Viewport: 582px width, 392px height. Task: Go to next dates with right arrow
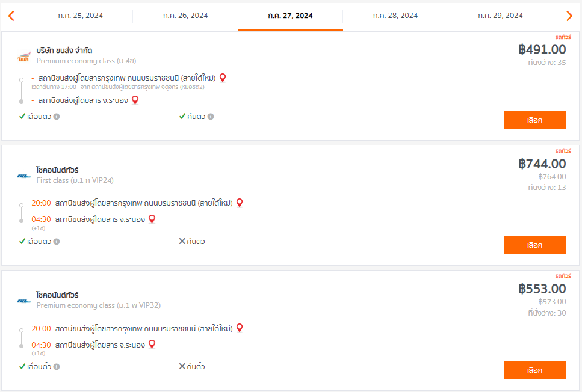(569, 16)
